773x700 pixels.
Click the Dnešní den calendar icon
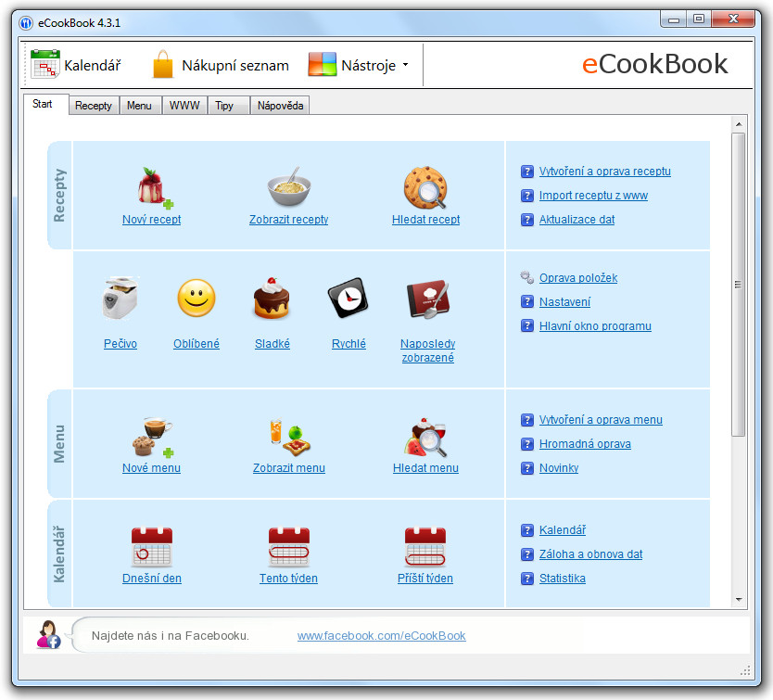tap(152, 547)
